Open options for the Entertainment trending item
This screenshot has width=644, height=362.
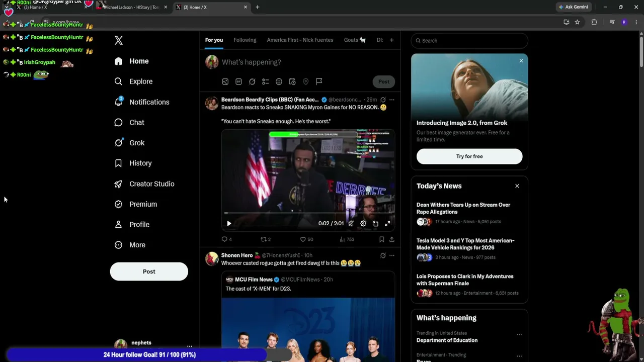[x=519, y=356]
